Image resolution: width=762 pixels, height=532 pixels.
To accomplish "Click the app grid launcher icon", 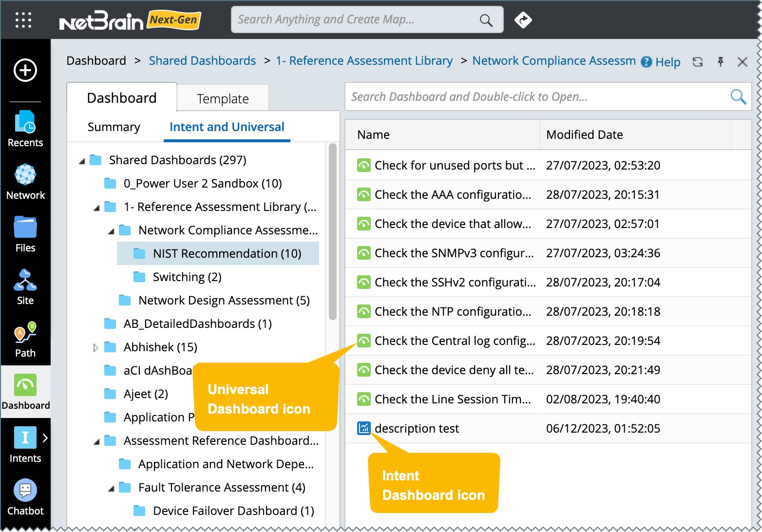I will click(23, 20).
